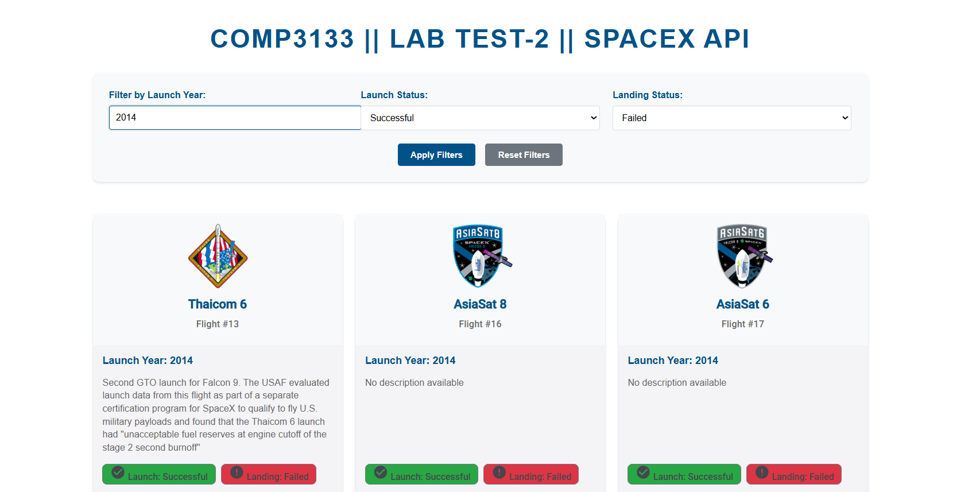Focus the Filter by Launch Year field
980x492 pixels.
pyautogui.click(x=235, y=118)
